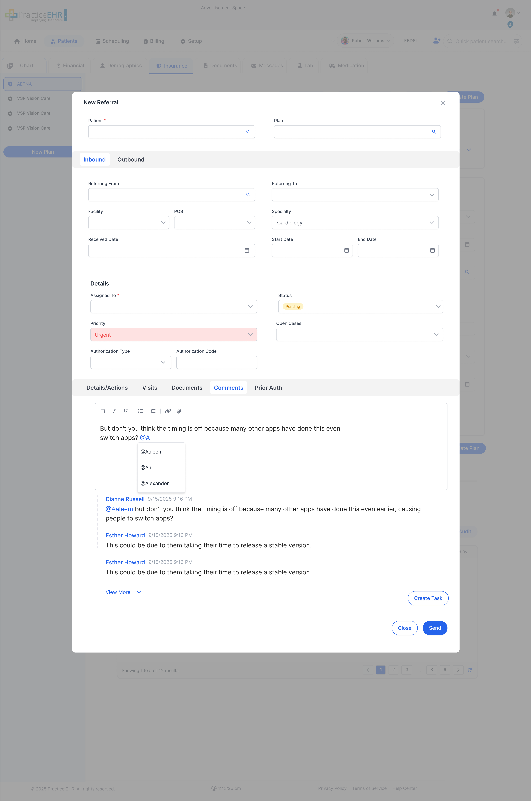This screenshot has height=801, width=532.
Task: Open the Received Date calendar picker
Action: 247,250
